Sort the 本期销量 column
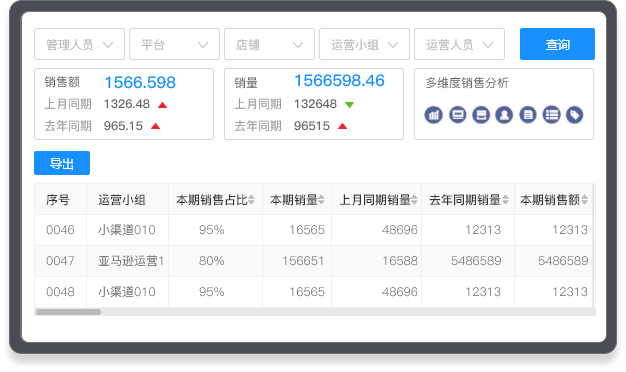 321,200
